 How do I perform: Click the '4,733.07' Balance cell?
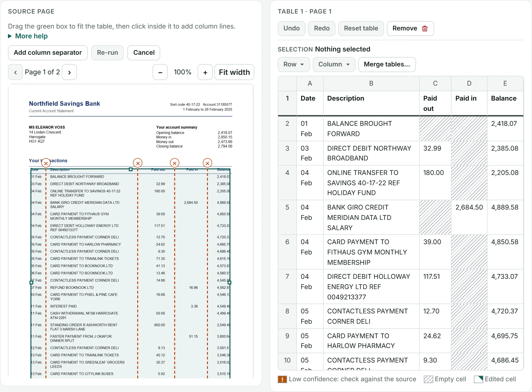point(505,287)
